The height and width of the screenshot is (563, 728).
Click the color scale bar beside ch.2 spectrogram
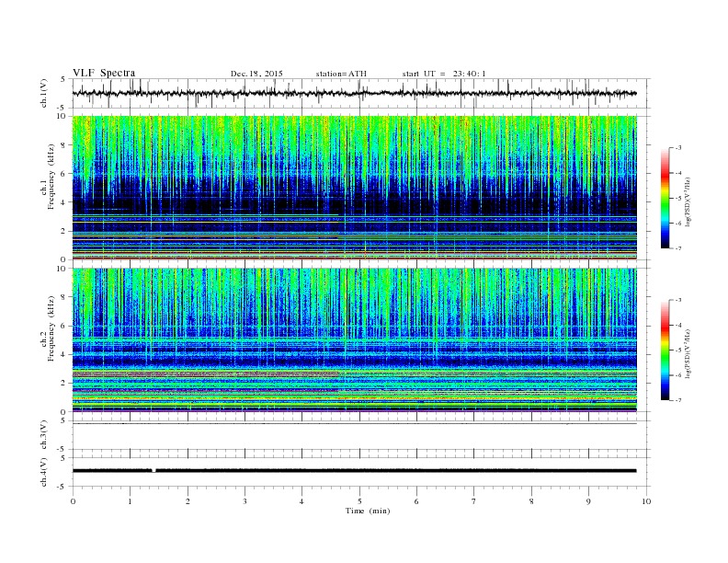pos(665,350)
